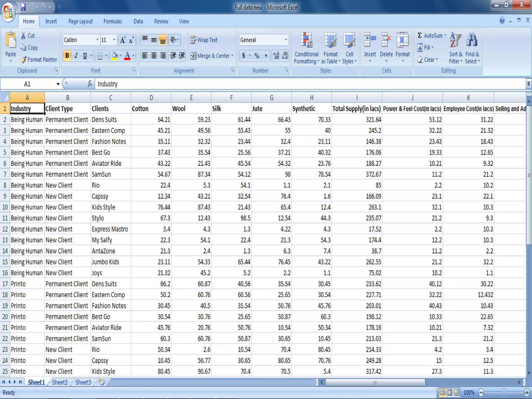The image size is (532, 399).
Task: Open the Calibri font name dropdown
Action: (x=97, y=40)
